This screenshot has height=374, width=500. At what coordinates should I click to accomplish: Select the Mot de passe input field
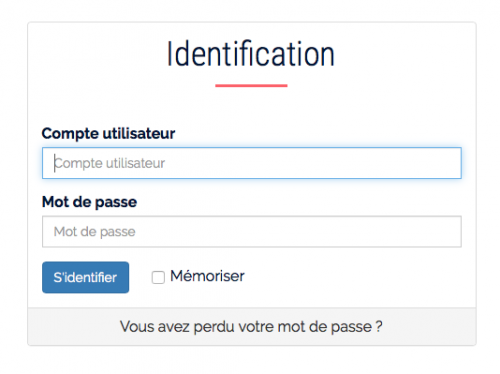(x=252, y=232)
